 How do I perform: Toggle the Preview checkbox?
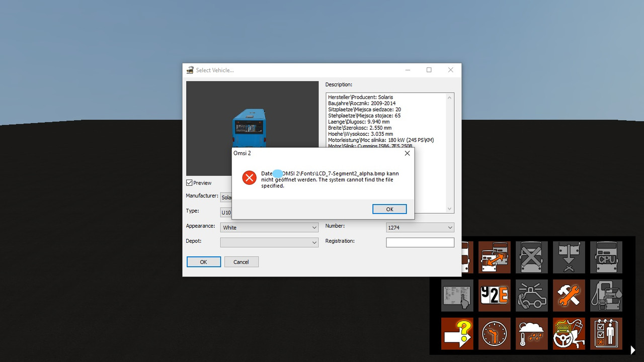[x=190, y=183]
